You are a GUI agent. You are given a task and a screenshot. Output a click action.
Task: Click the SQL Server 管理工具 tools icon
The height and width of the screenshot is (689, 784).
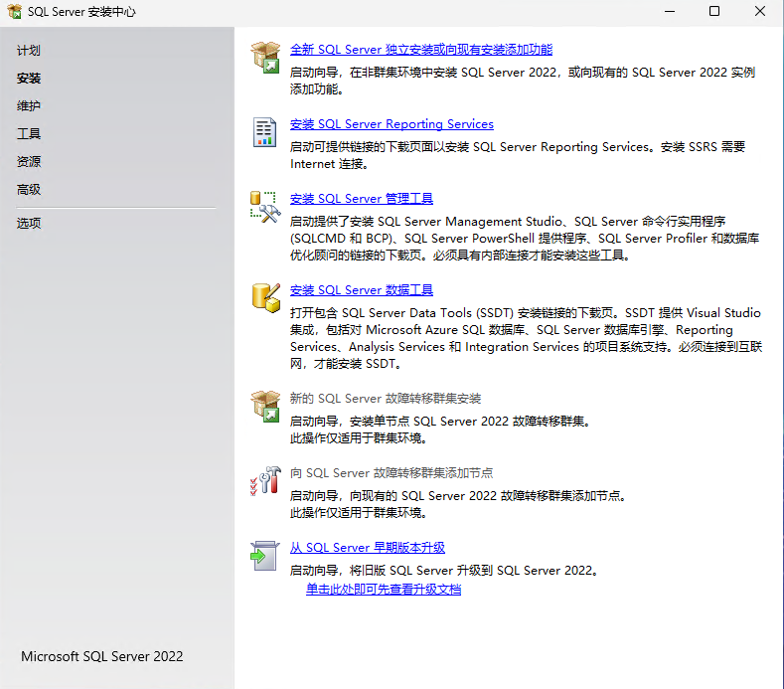265,207
